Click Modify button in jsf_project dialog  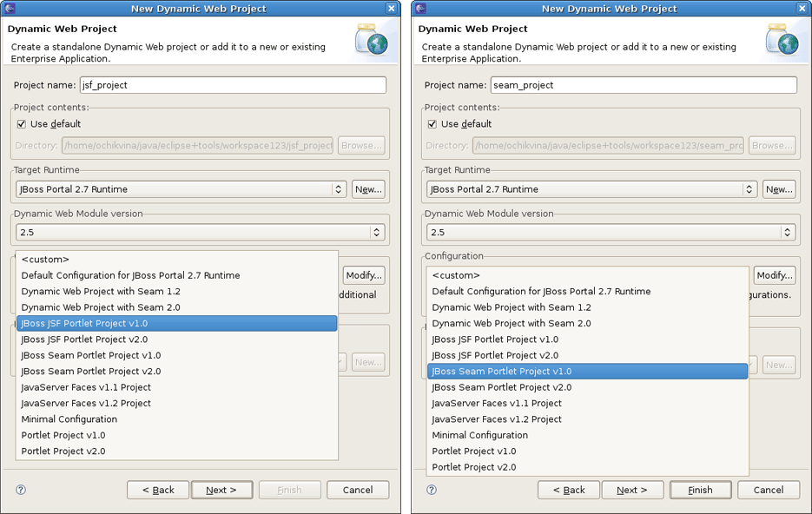[x=364, y=275]
